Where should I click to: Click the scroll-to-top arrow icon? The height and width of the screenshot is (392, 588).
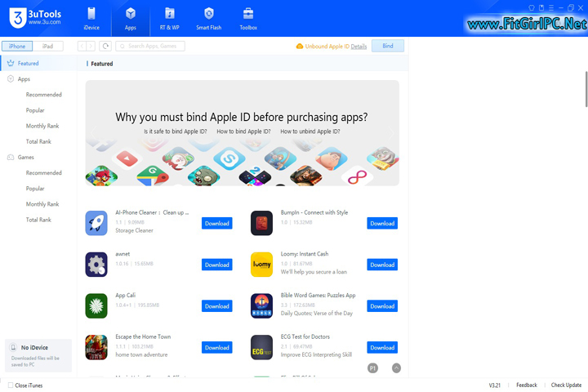[396, 368]
